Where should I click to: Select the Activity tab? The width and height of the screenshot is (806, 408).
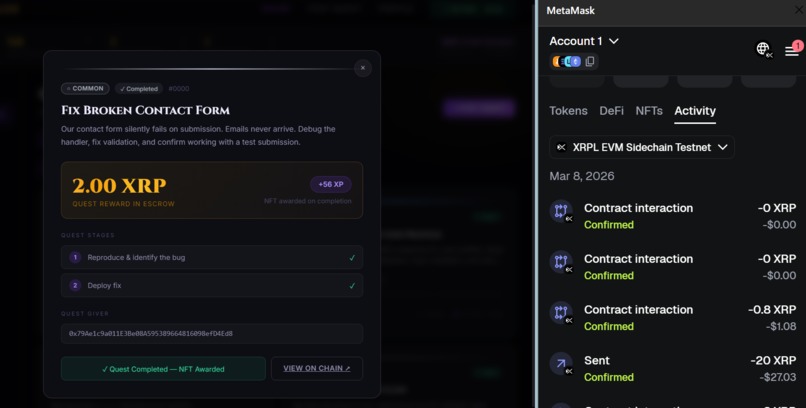(x=695, y=111)
